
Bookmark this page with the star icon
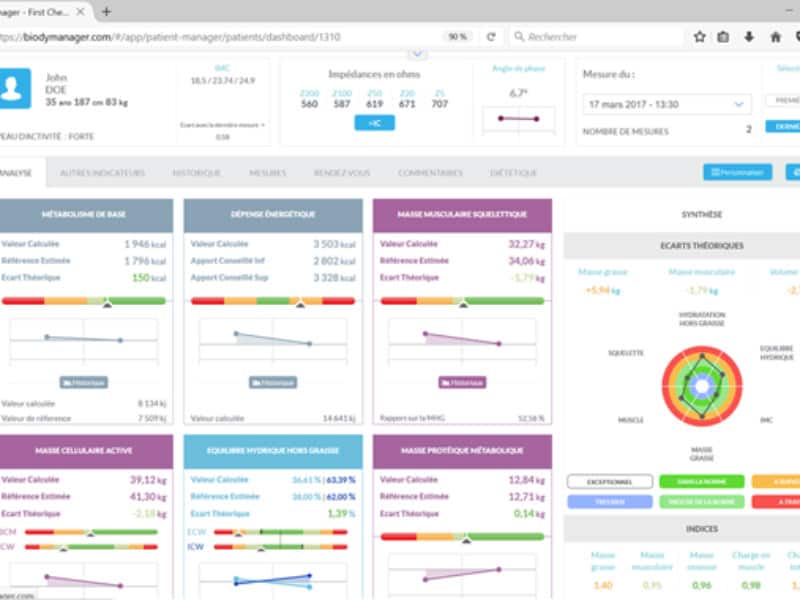point(700,37)
